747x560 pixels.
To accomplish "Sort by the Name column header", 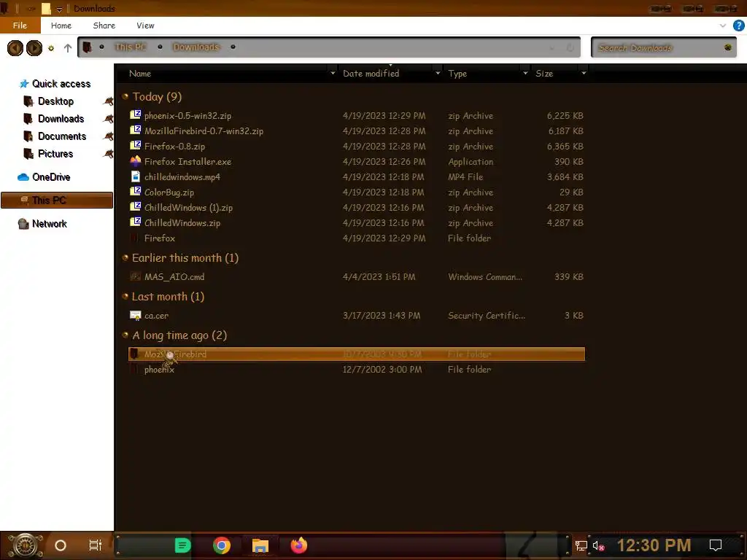I will (140, 74).
